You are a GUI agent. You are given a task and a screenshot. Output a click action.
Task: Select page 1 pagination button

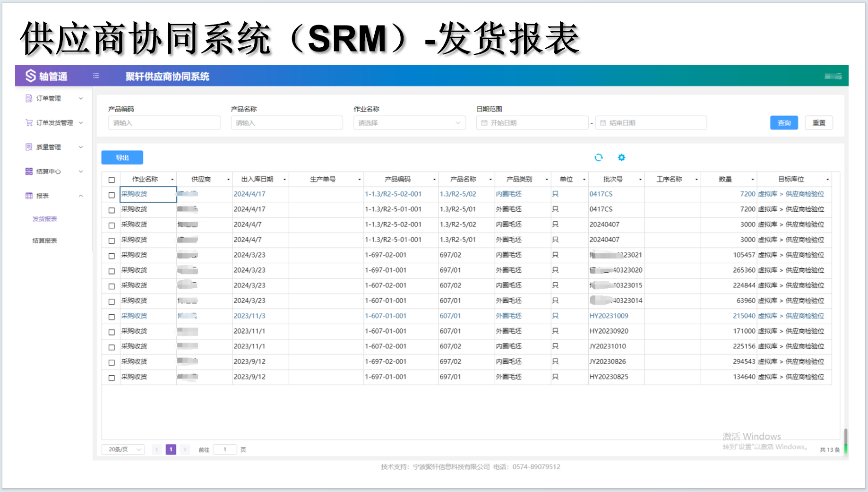(x=171, y=449)
